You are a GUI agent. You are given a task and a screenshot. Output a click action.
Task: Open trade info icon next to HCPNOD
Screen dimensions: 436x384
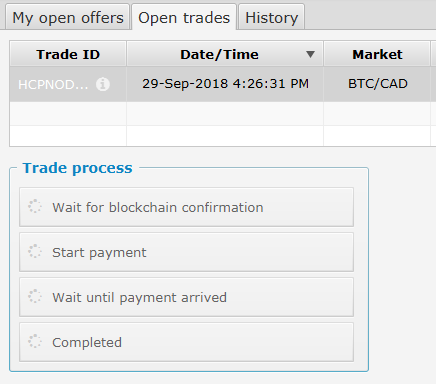[x=103, y=84]
